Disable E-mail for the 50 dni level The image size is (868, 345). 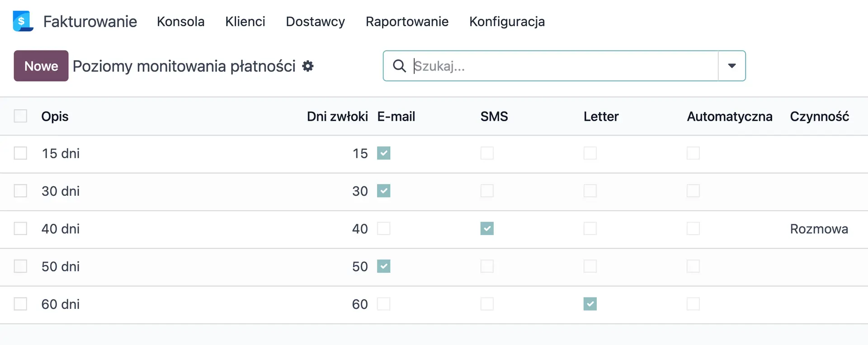384,266
